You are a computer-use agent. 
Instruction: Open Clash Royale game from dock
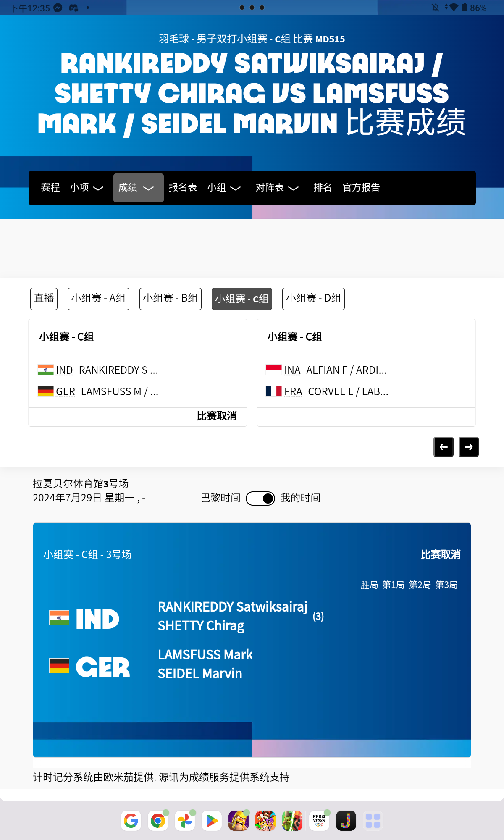point(292,821)
